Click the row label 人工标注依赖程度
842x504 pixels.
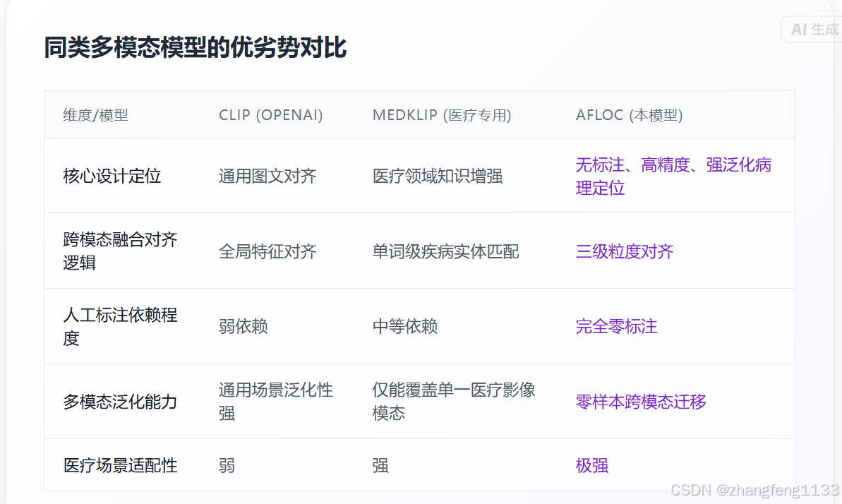click(120, 326)
